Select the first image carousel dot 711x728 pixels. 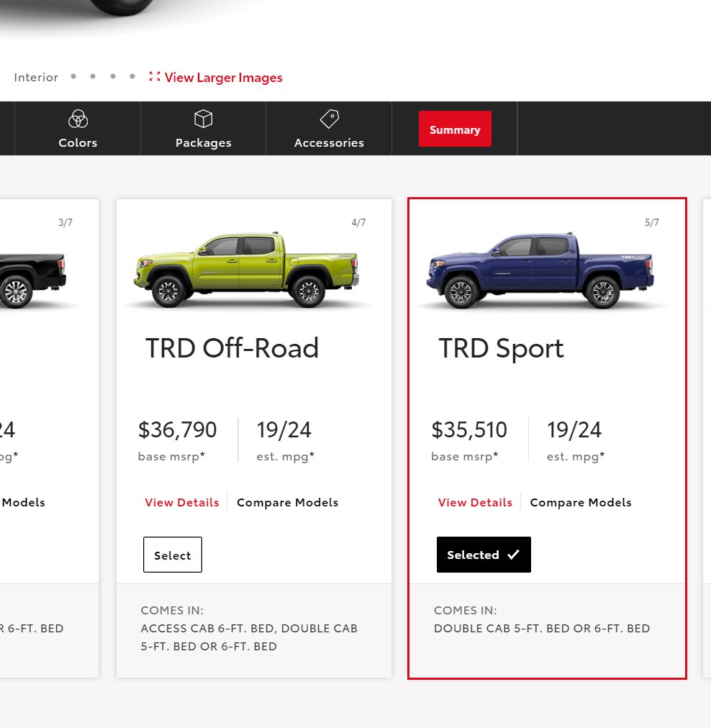(x=73, y=76)
